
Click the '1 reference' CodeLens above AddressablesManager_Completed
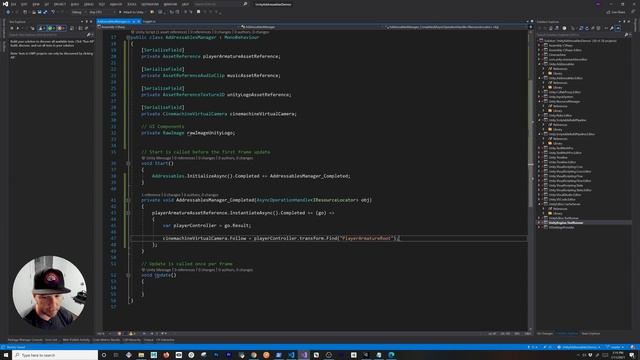point(151,195)
